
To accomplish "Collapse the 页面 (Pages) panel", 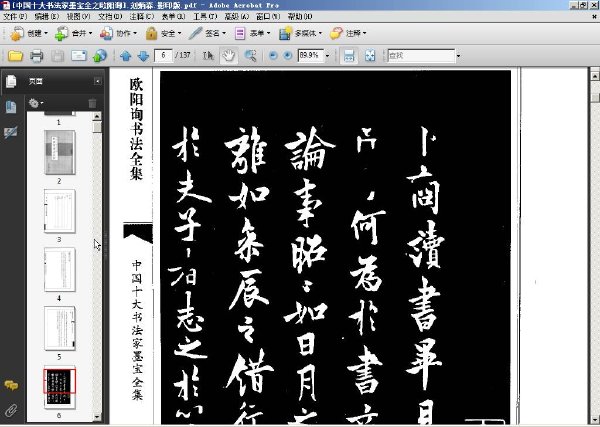I will pos(98,81).
